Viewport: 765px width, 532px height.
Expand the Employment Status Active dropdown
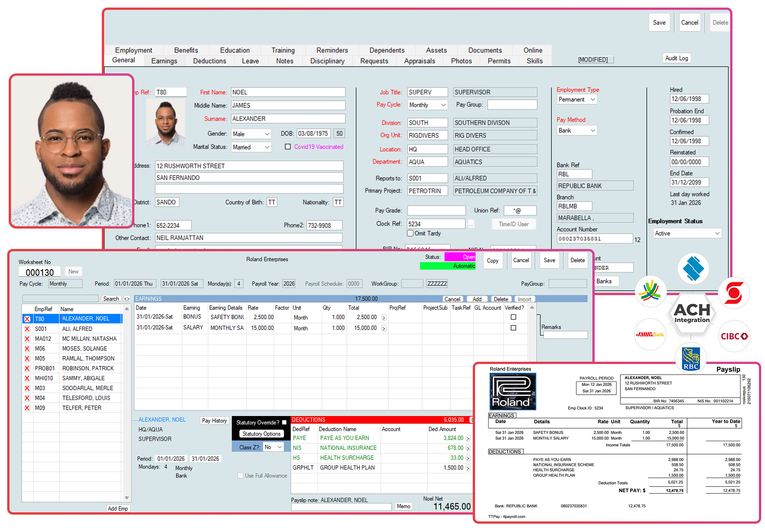coord(717,233)
